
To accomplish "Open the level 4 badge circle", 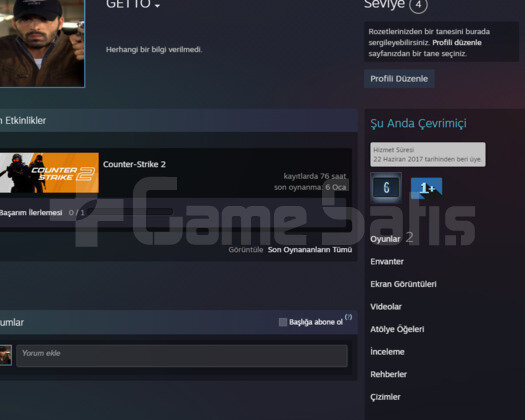I will click(418, 5).
